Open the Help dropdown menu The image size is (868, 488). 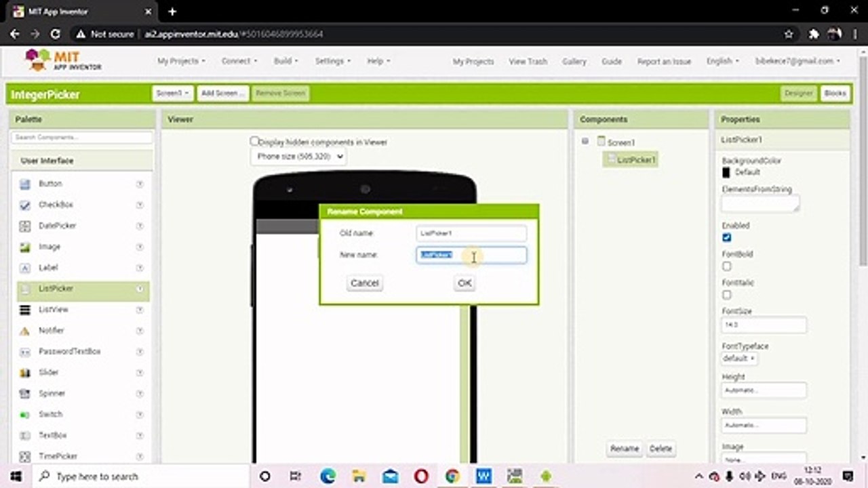click(x=378, y=61)
